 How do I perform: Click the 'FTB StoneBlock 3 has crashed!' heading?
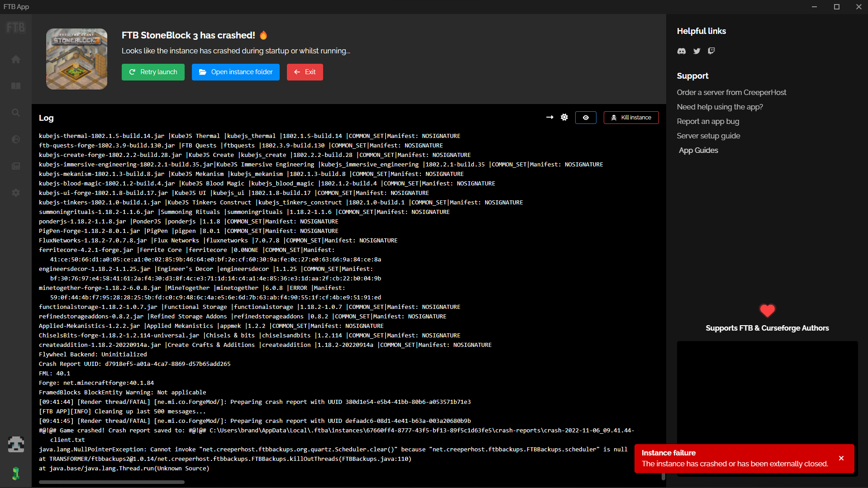tap(188, 35)
